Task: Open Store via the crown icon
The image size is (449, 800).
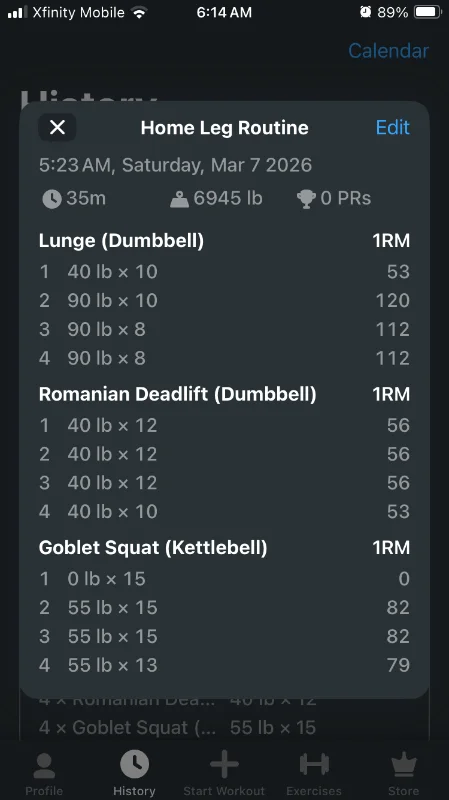Action: tap(404, 765)
